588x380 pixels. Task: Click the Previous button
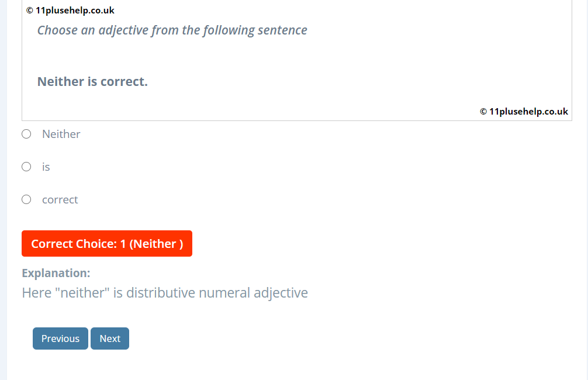[60, 338]
